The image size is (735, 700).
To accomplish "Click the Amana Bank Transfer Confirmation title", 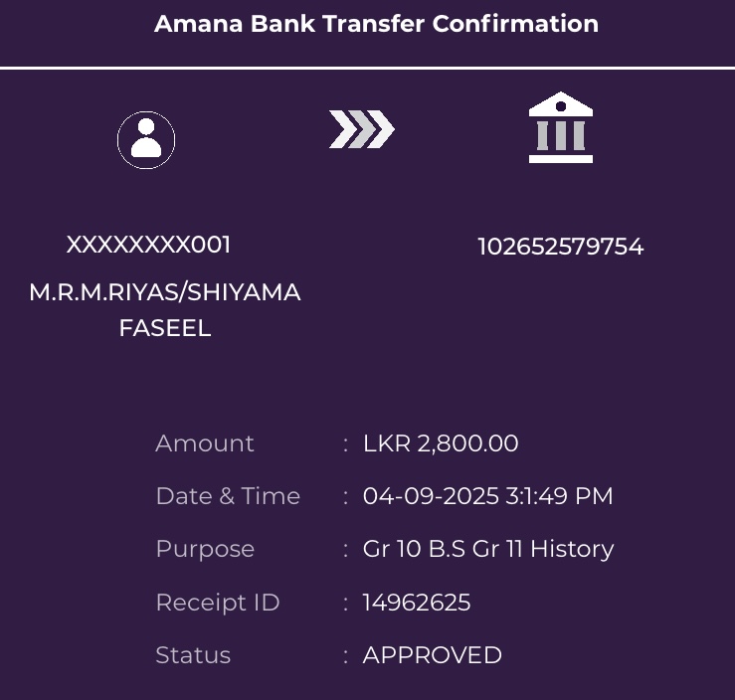I will click(x=376, y=24).
